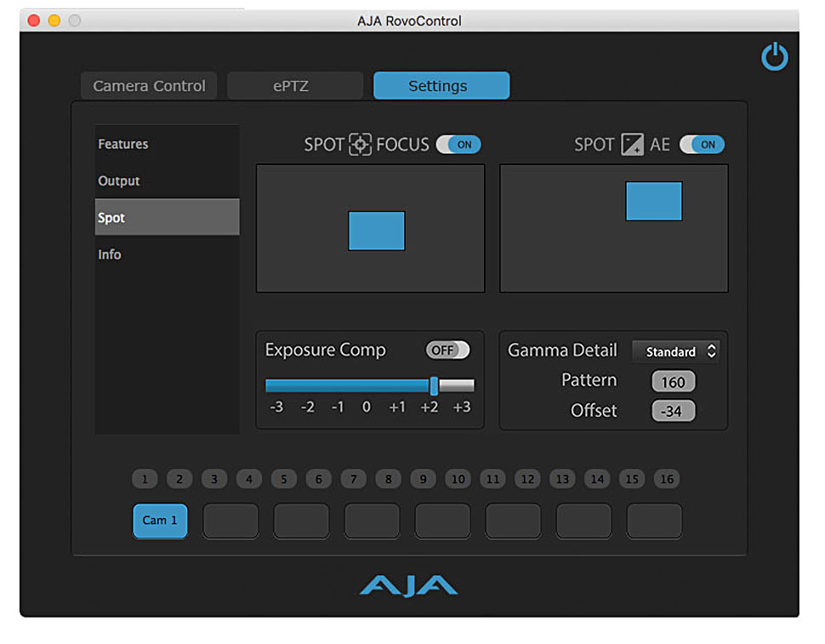Enable the Exposure Comp toggle

coord(447,350)
